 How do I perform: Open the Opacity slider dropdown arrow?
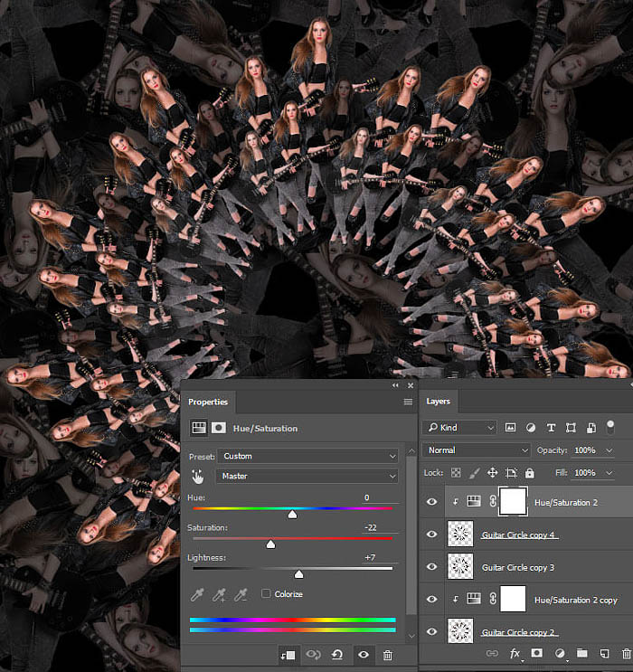pos(609,450)
